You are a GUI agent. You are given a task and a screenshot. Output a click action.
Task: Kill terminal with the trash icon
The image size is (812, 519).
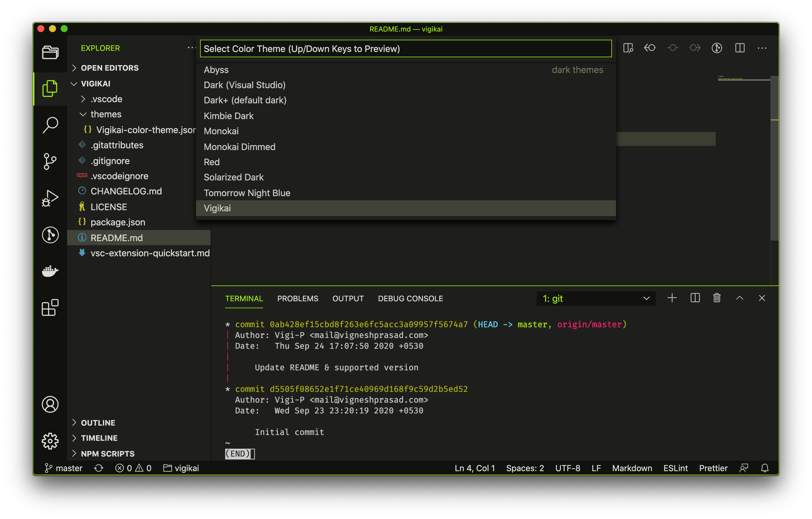point(717,298)
